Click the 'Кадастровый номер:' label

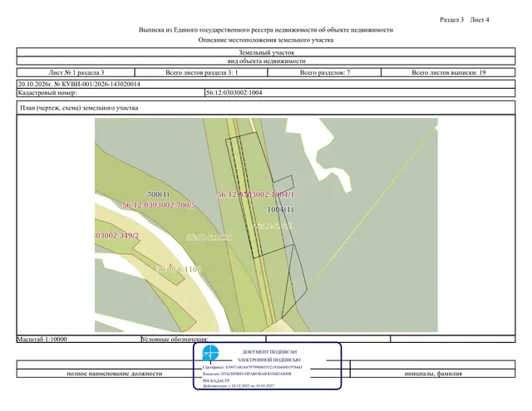(47, 92)
